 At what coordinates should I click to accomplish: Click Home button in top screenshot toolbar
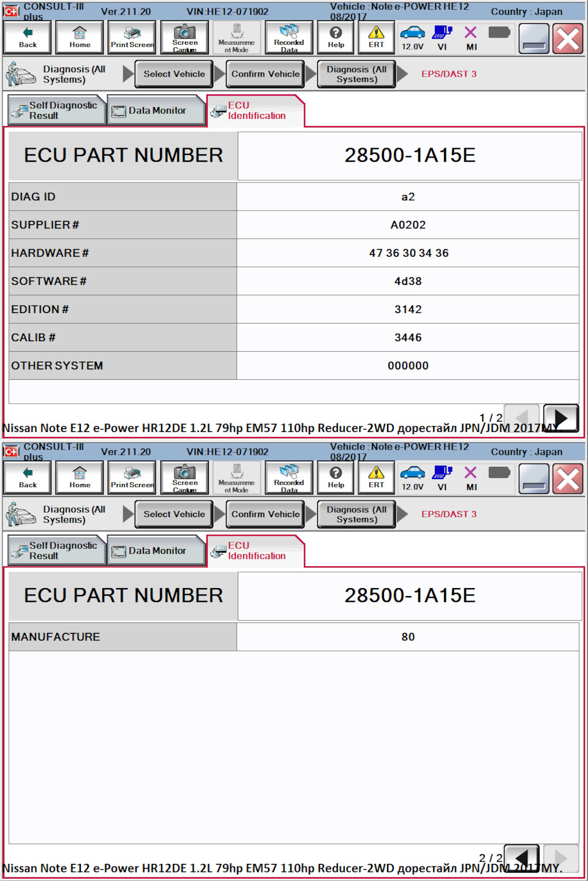coord(80,37)
